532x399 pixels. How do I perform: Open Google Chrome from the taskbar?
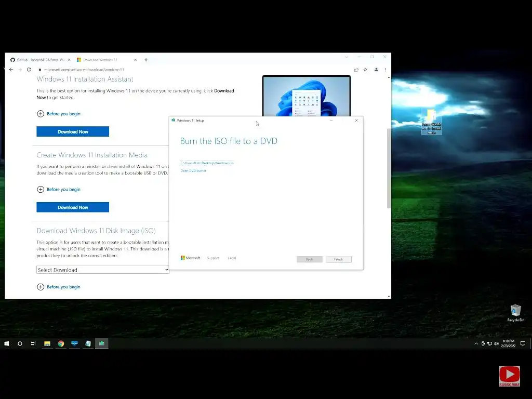pos(61,343)
